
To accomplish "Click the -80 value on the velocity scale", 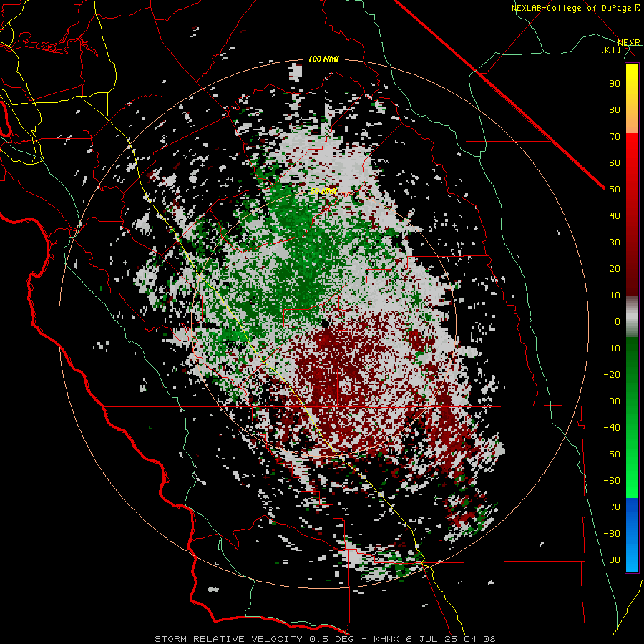I will 612,534.
